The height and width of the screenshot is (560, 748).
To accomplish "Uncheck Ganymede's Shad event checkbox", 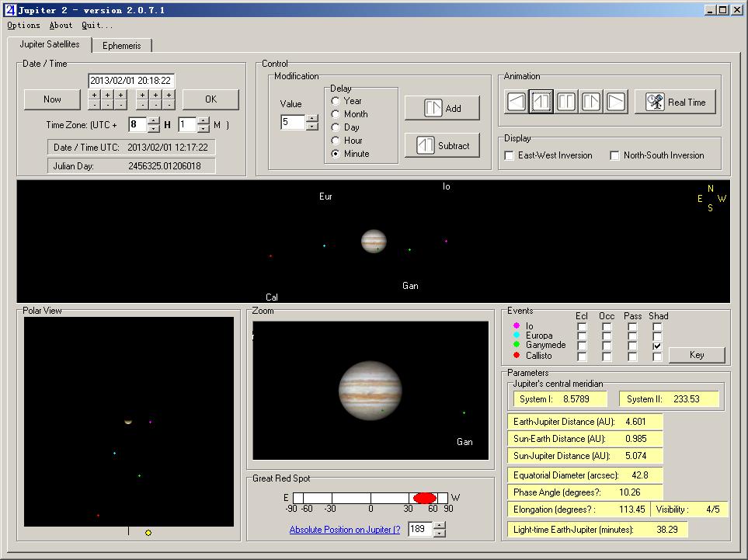I will [657, 346].
